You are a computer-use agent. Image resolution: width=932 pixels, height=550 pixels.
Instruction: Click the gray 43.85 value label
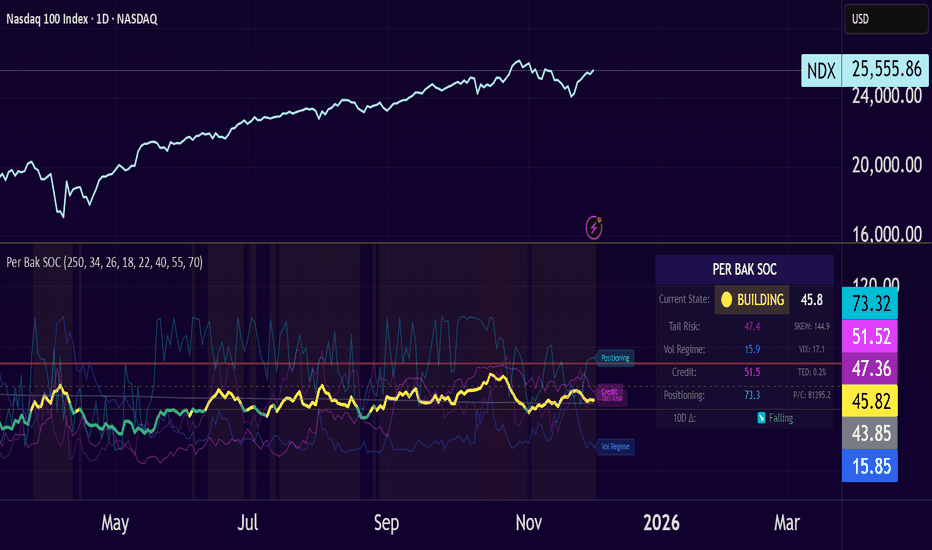tap(886, 433)
